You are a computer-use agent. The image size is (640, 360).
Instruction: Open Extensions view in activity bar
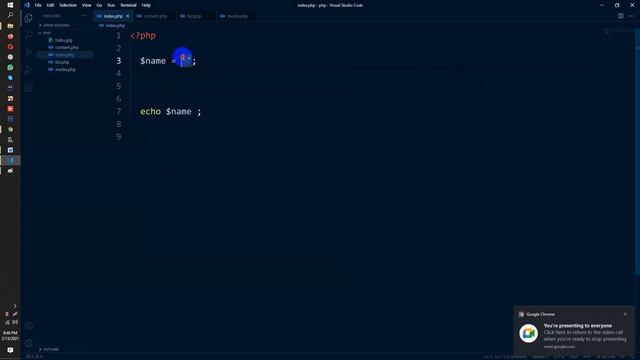pyautogui.click(x=29, y=87)
